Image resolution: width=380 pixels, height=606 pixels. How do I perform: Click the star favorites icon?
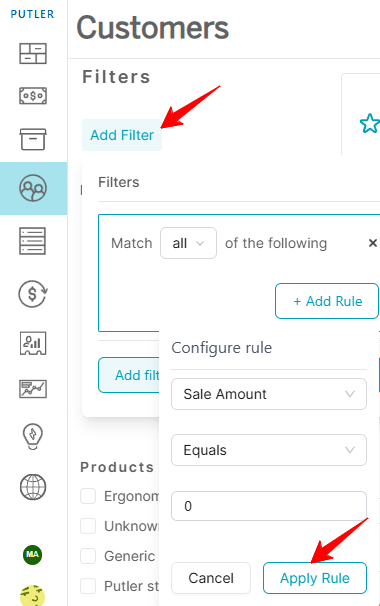tap(370, 123)
